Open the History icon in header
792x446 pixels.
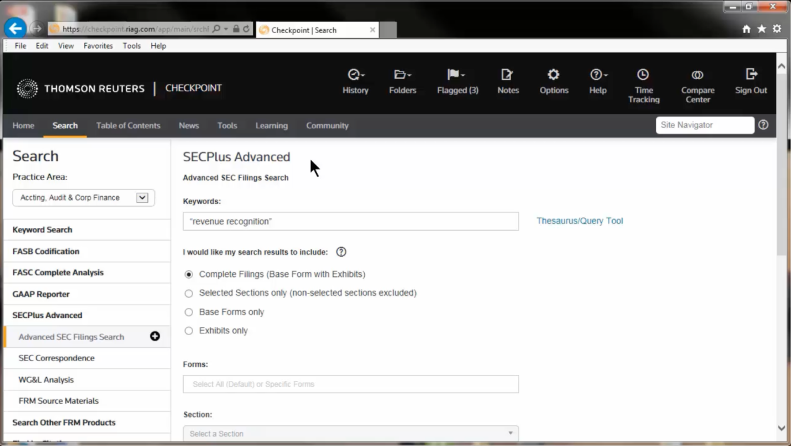[x=355, y=76]
